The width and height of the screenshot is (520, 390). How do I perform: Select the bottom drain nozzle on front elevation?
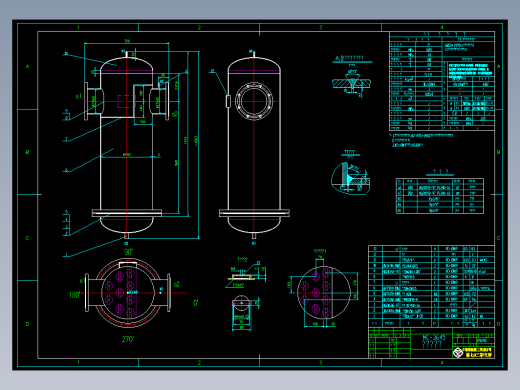(126, 236)
